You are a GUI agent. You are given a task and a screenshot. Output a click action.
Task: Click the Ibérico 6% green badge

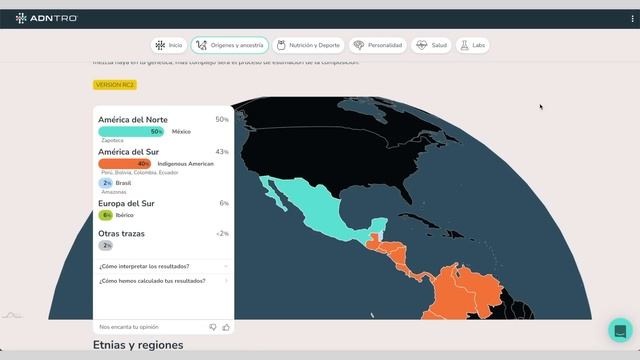[106, 215]
